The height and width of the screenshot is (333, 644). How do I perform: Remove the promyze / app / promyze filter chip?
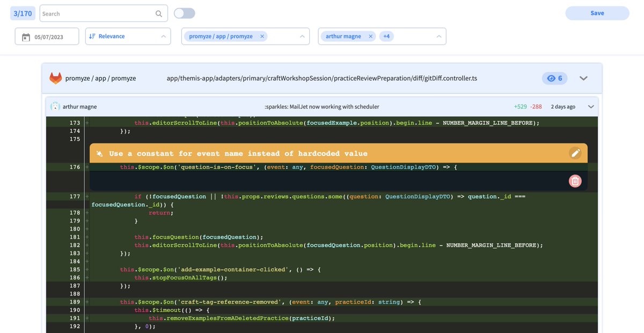click(262, 36)
